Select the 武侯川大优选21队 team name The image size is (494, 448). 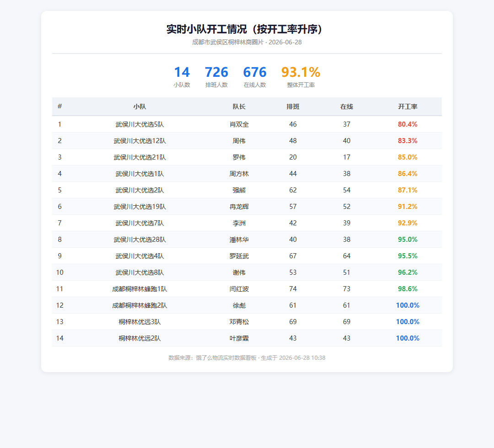[x=140, y=157]
